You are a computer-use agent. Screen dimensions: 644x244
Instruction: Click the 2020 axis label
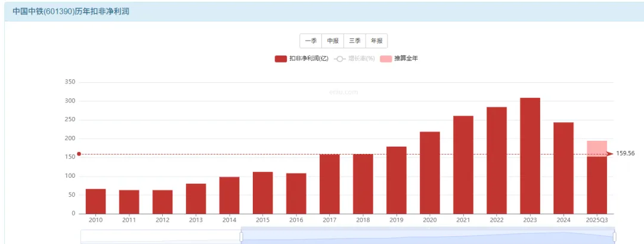(429, 220)
